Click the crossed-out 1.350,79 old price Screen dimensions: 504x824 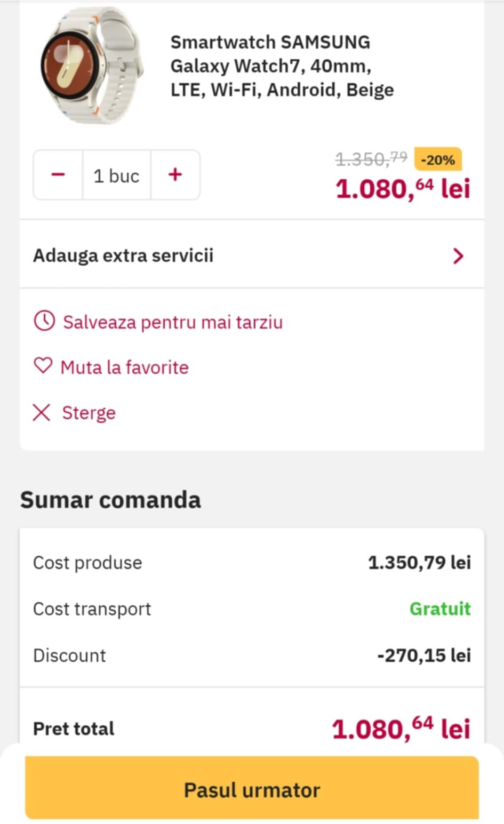371,158
